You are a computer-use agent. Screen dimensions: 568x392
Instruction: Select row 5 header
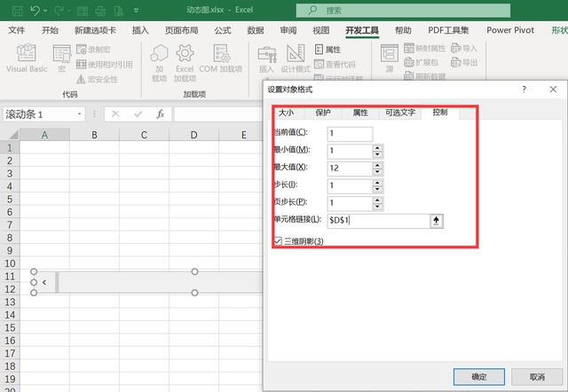(x=10, y=199)
